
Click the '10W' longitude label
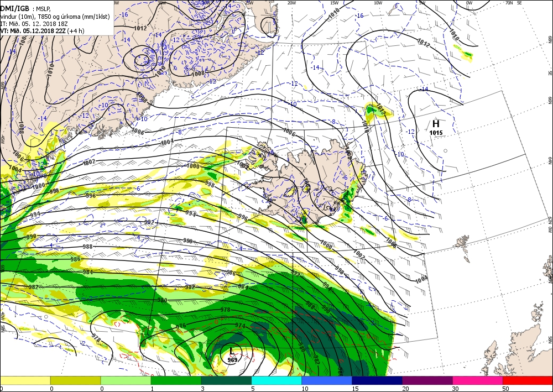pos(378,3)
